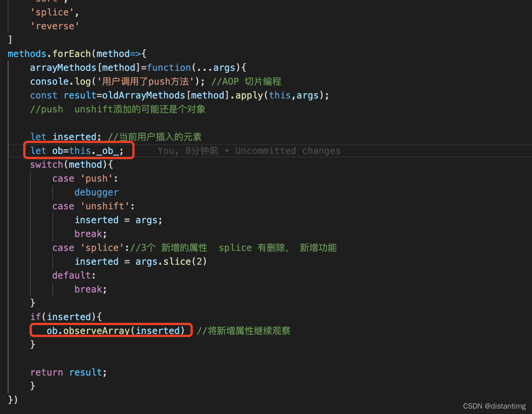Click the case 'push' label

(x=84, y=178)
